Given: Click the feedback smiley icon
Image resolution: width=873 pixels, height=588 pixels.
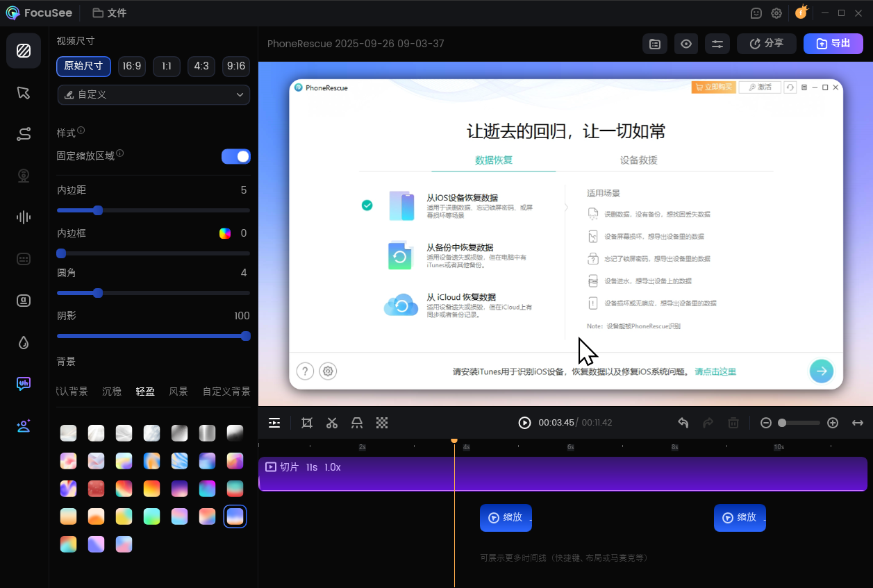Looking at the screenshot, I should [757, 12].
